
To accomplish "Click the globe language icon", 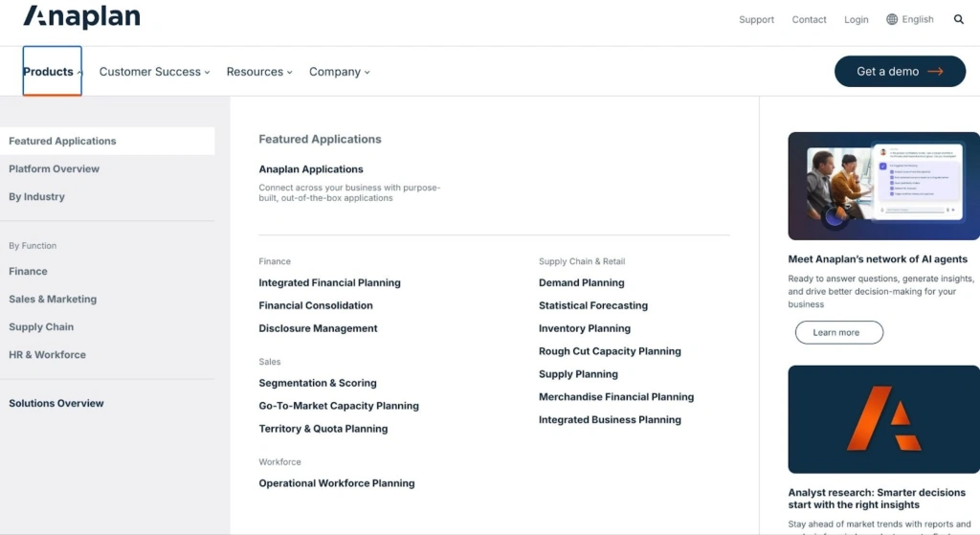I will click(x=892, y=19).
